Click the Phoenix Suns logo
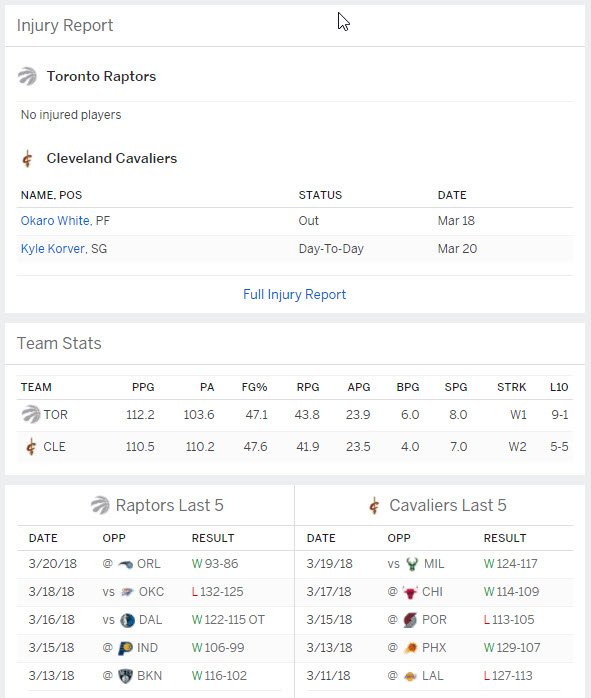The height and width of the screenshot is (698, 591). pyautogui.click(x=410, y=648)
